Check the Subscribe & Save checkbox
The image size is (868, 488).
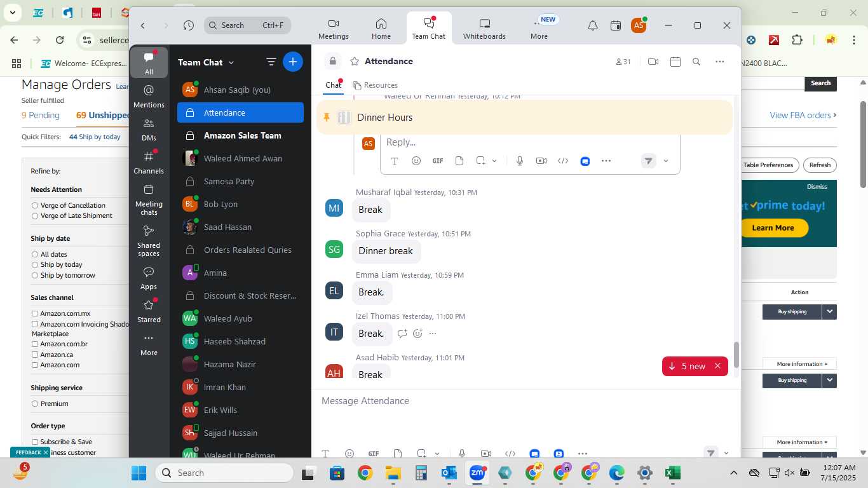(x=35, y=442)
